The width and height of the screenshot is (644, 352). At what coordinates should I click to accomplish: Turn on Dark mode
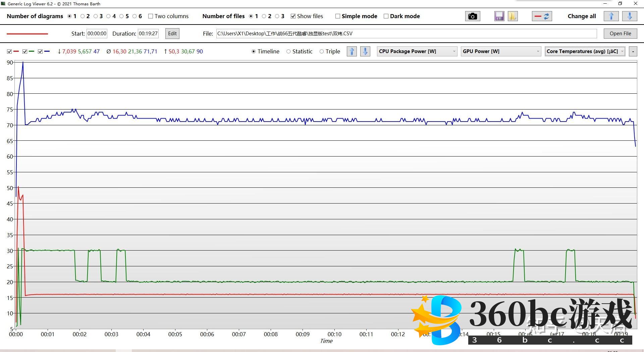coord(386,16)
